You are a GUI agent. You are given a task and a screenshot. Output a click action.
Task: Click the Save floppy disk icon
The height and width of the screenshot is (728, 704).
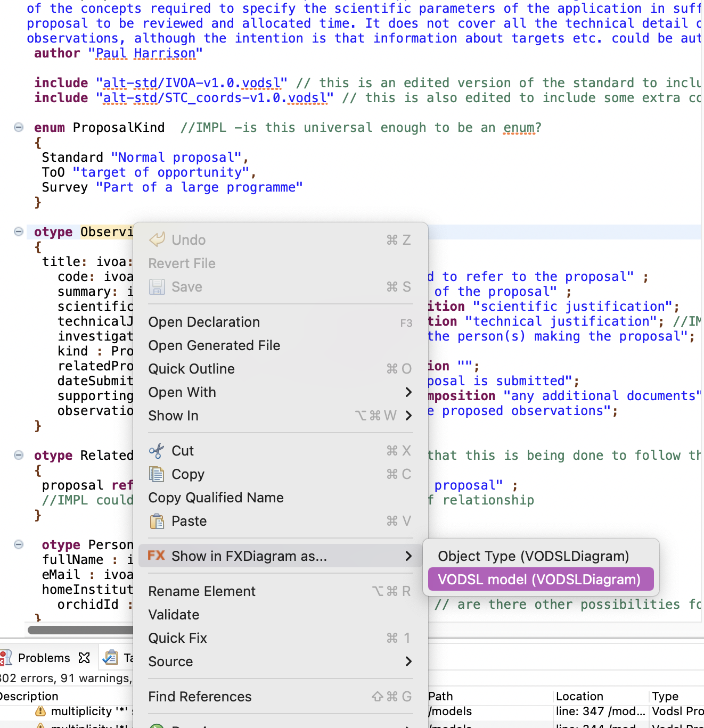157,287
